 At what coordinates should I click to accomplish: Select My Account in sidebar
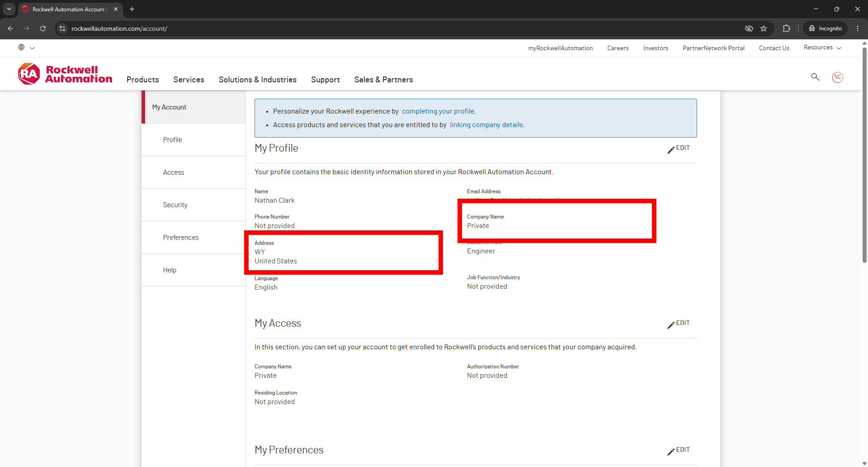click(x=193, y=107)
